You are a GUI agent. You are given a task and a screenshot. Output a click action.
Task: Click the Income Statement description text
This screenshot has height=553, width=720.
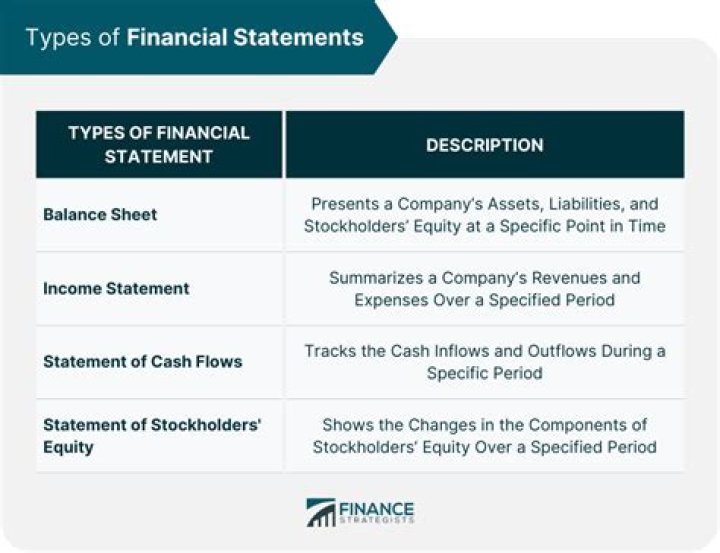click(x=484, y=288)
